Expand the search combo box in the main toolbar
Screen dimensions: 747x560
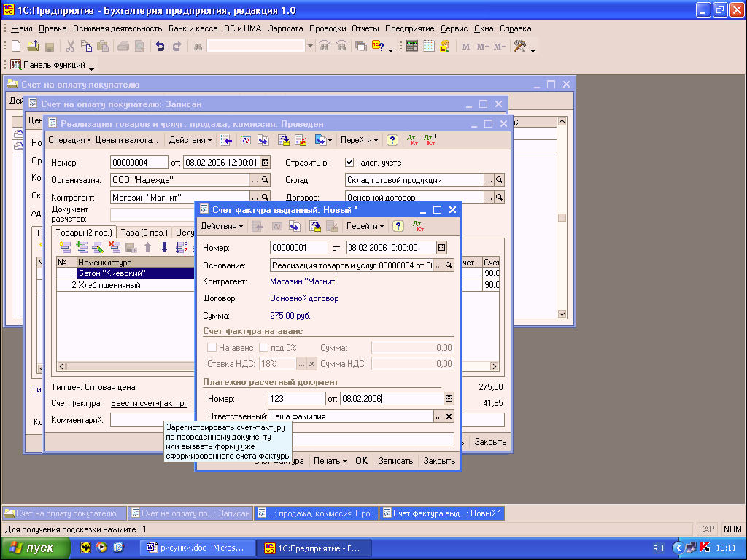311,46
